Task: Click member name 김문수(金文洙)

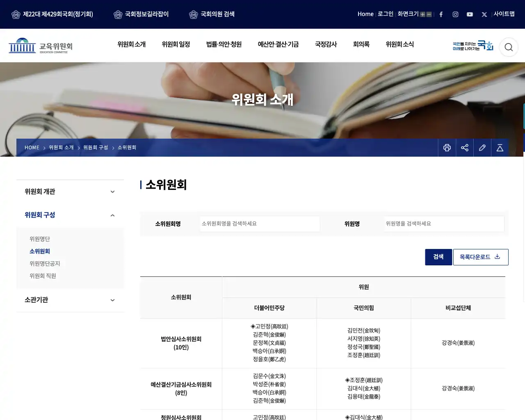Action: pyautogui.click(x=269, y=376)
